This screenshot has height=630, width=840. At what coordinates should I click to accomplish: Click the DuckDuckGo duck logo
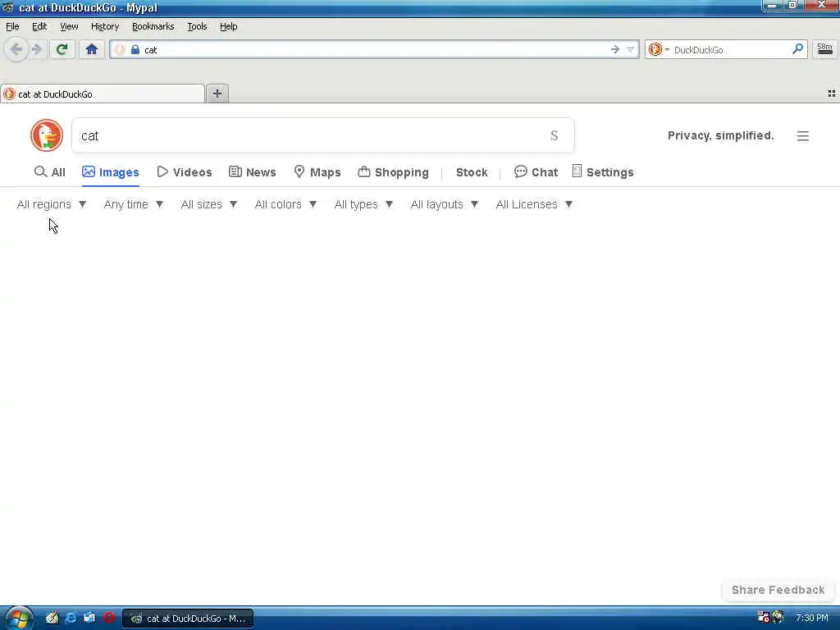pos(47,135)
